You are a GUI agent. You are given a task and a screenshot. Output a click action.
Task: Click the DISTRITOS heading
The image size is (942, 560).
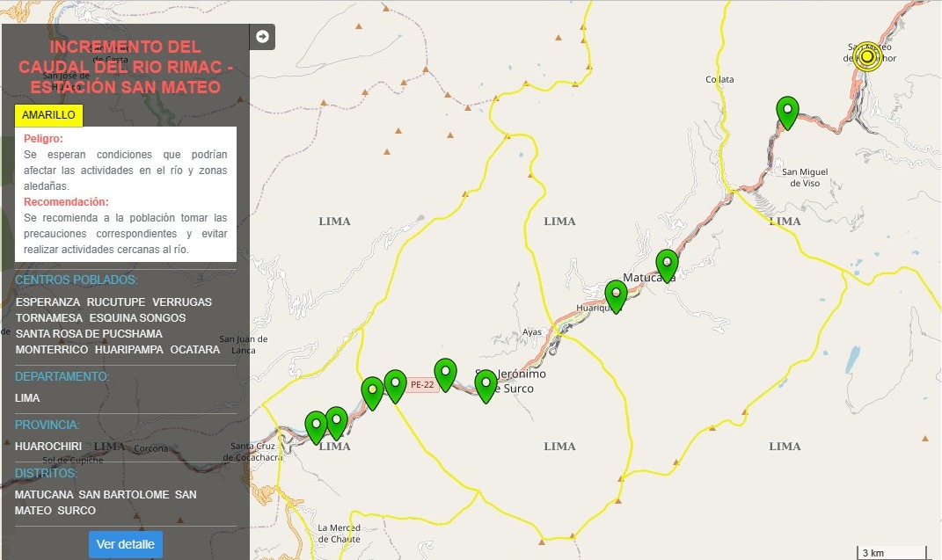[x=47, y=474]
